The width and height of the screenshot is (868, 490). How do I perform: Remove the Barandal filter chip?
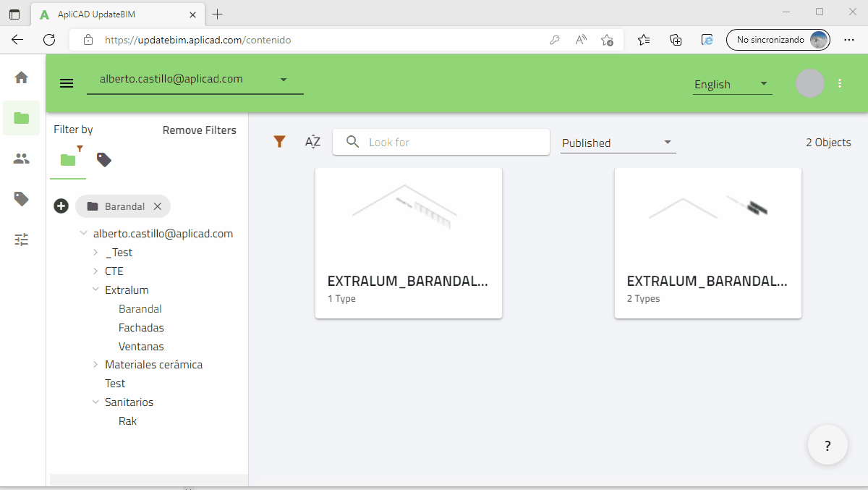coord(158,206)
